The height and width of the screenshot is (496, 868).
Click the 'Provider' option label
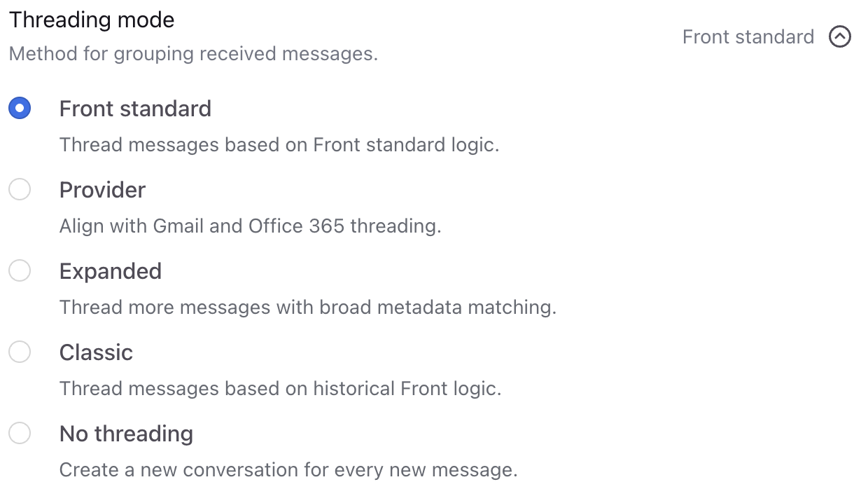pos(102,190)
